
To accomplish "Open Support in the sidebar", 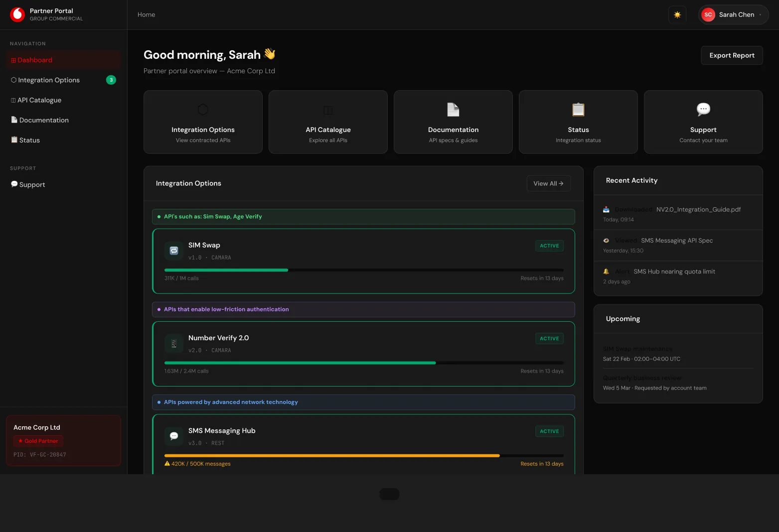I will (63, 184).
